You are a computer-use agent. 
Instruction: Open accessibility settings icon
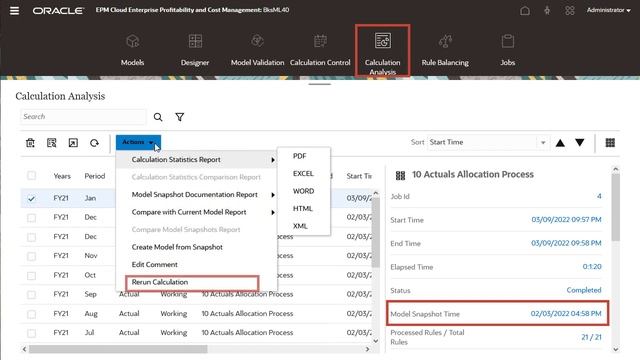click(x=547, y=11)
